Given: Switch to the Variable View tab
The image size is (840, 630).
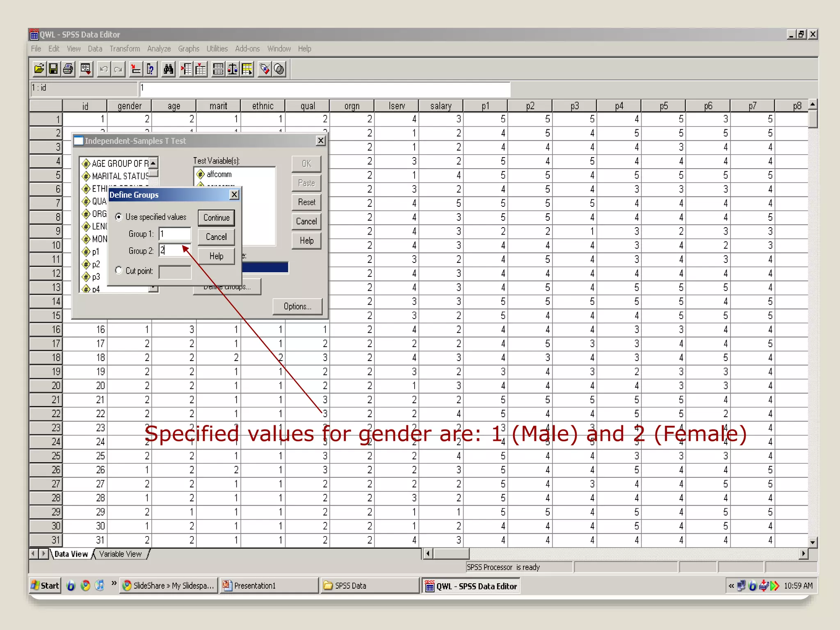Looking at the screenshot, I should tap(120, 554).
